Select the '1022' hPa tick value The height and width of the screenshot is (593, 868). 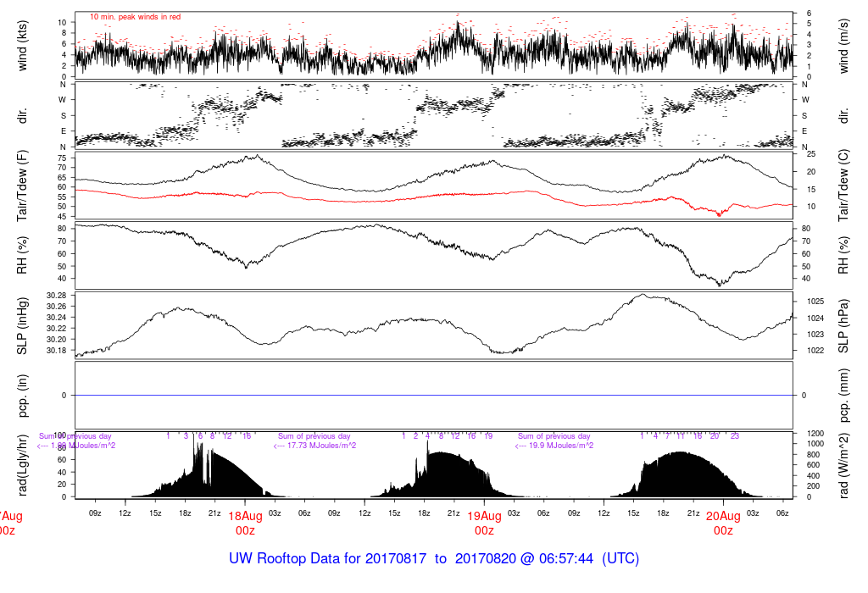[x=815, y=350]
